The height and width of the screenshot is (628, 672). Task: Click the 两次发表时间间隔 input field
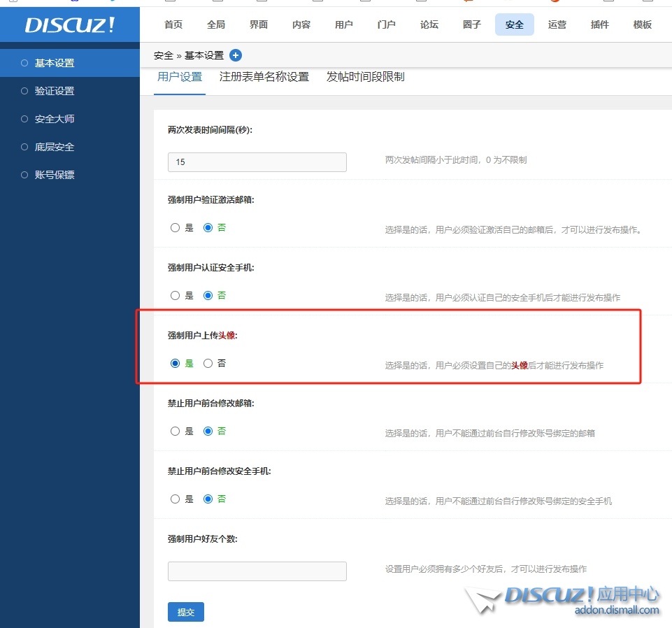(257, 162)
